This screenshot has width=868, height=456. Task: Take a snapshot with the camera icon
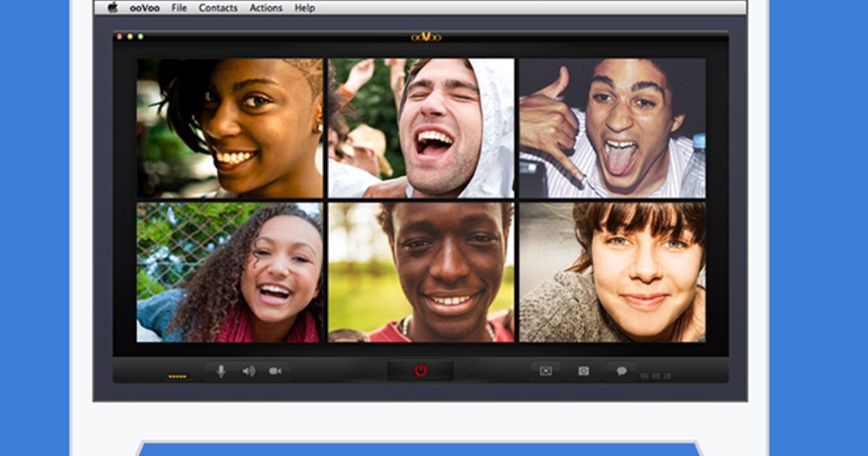(x=583, y=371)
